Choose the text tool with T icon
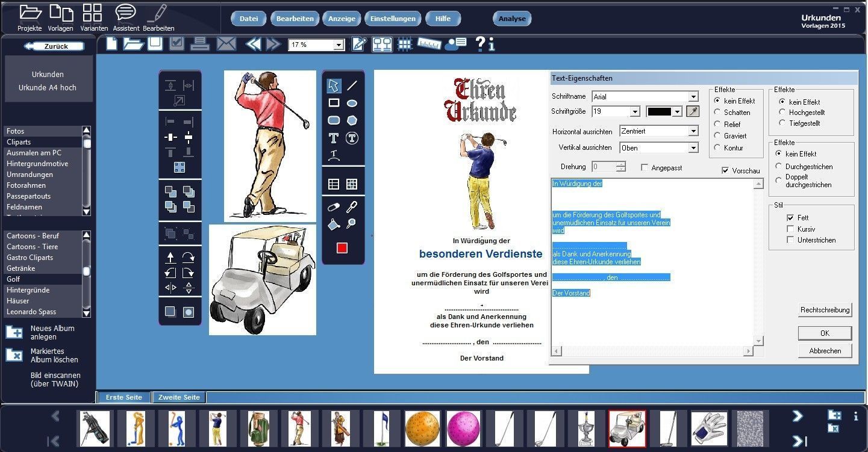The width and height of the screenshot is (868, 452). (x=333, y=138)
